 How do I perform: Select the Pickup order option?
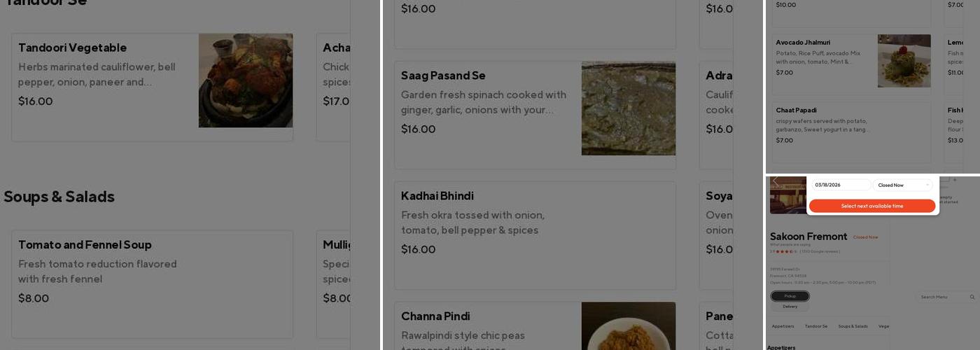790,296
